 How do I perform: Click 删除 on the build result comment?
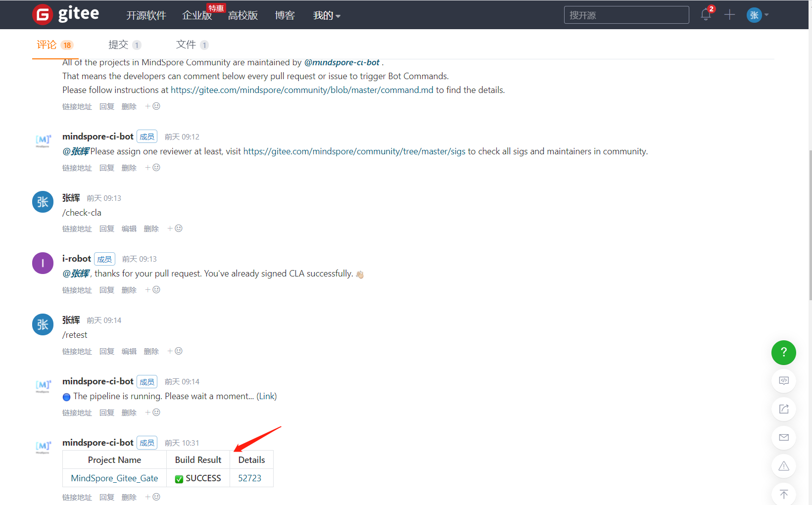pyautogui.click(x=129, y=498)
